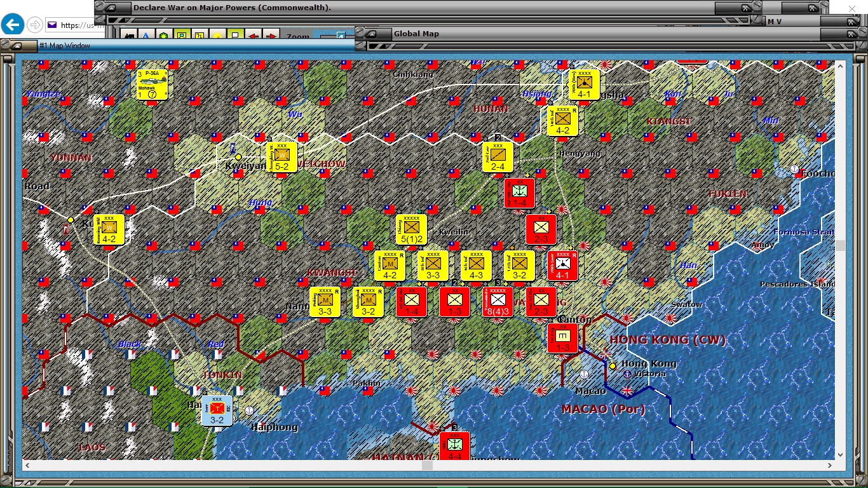
Task: Select the yellow 5(1)2 headquarters counter
Action: (x=412, y=229)
